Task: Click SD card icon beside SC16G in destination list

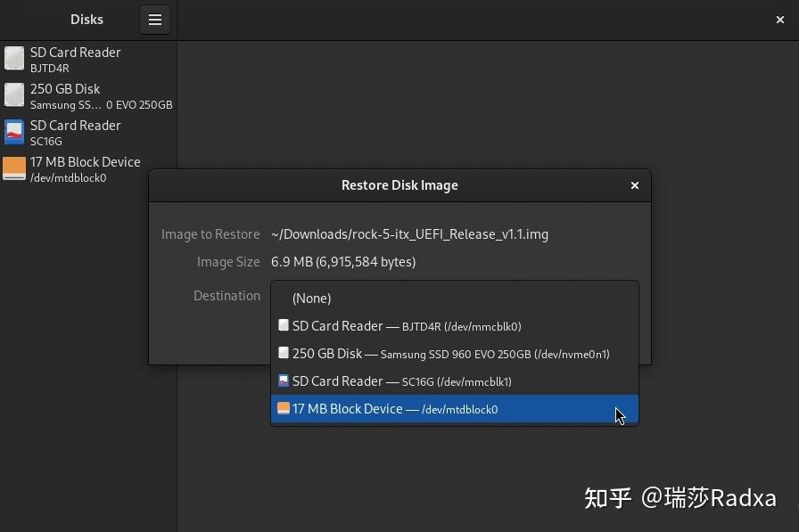Action: click(284, 381)
